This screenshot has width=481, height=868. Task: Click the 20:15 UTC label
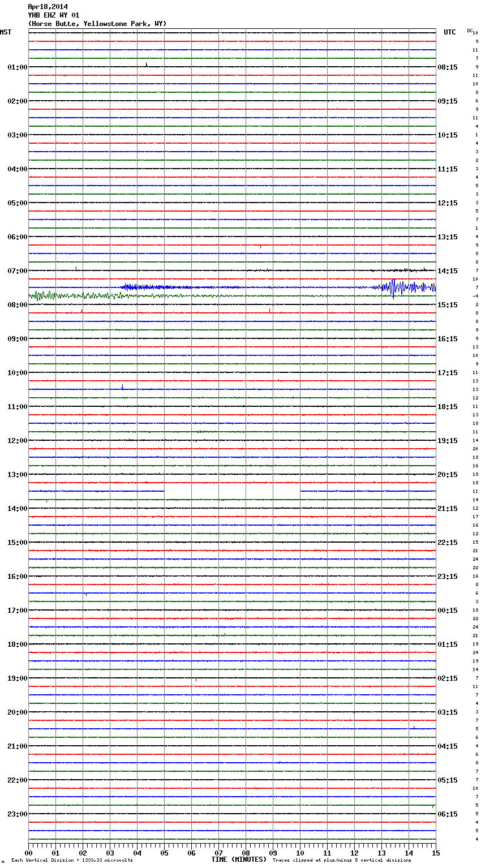(448, 475)
